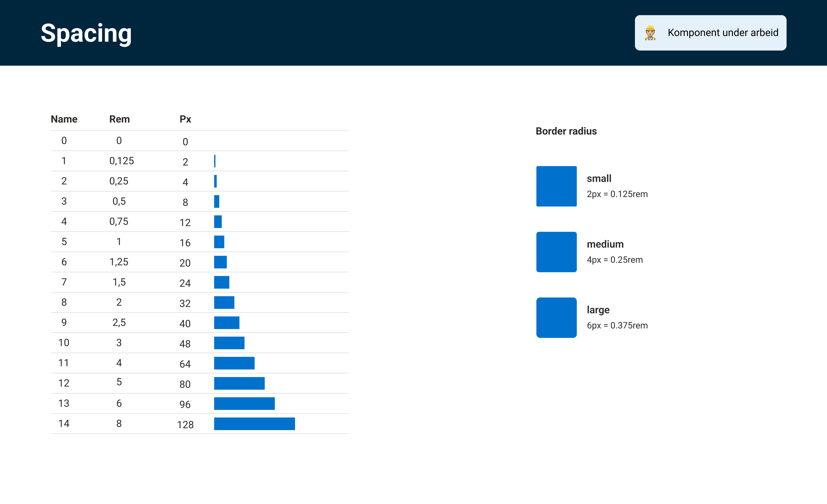Click the Rem value '1,25'
The height and width of the screenshot is (504, 827).
(119, 262)
